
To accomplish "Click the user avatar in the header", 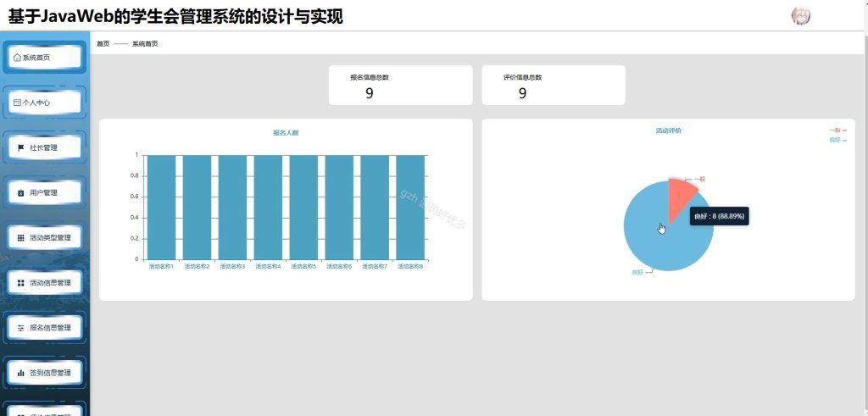I will (800, 16).
